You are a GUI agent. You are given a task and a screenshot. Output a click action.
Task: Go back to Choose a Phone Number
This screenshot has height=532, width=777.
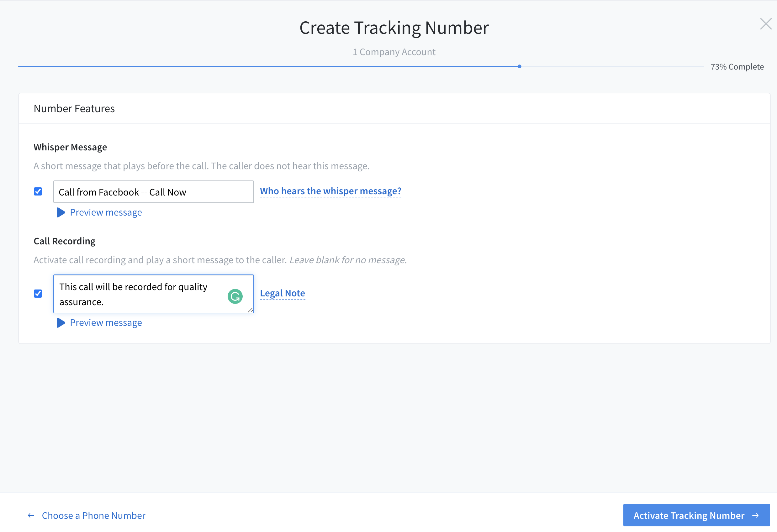[94, 516]
